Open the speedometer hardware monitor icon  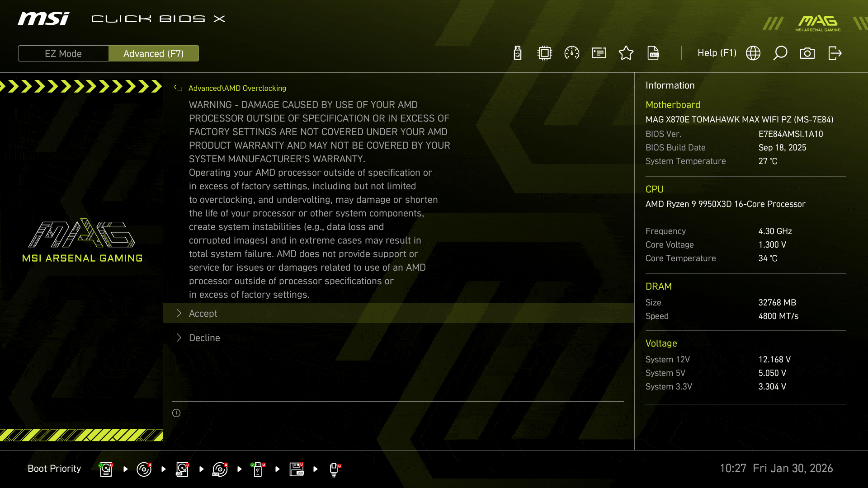(572, 53)
